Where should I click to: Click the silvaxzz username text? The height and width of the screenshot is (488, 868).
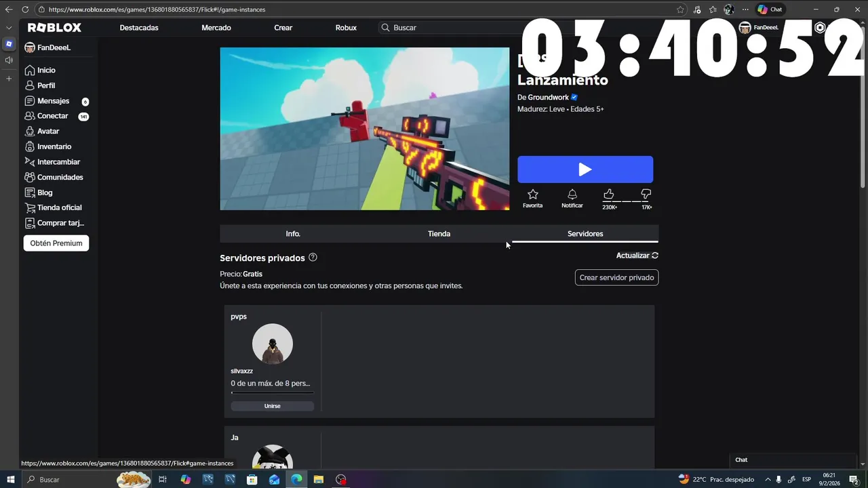tap(241, 371)
